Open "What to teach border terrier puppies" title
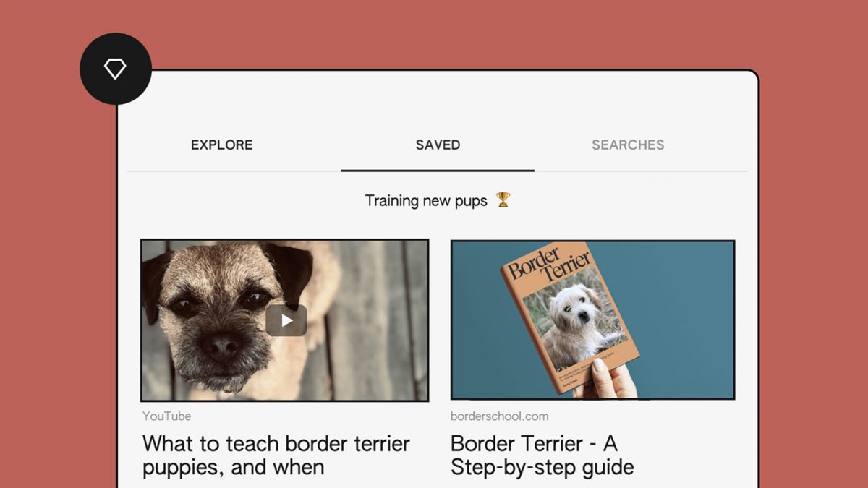 coord(276,454)
